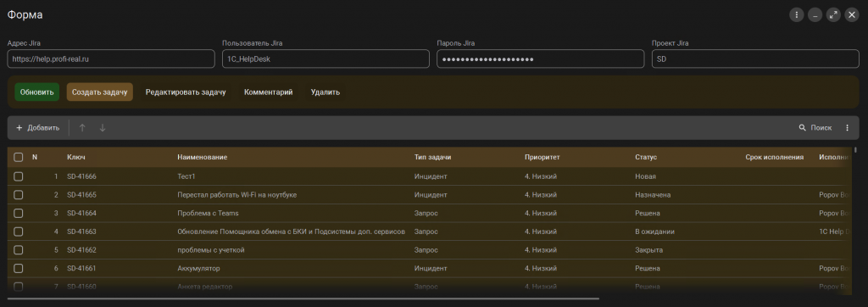The image size is (868, 307).
Task: Select the Аккумулятор name cell
Action: coord(198,268)
